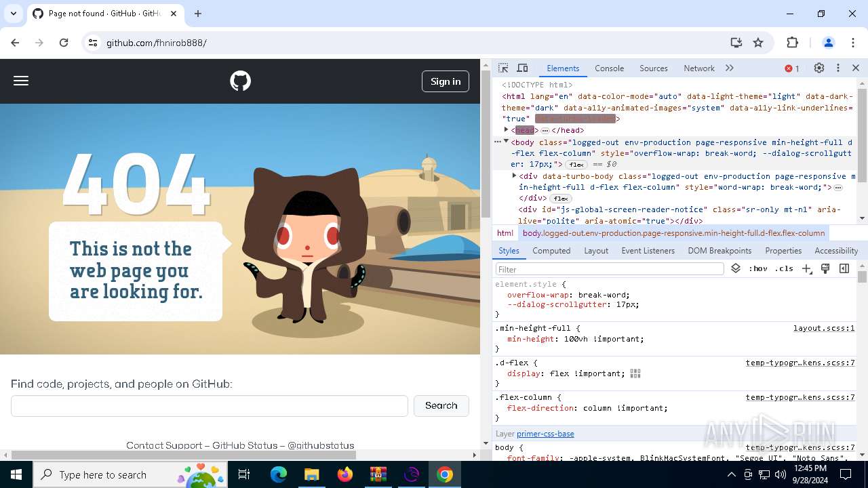Go back to the previous page
This screenshot has width=868, height=488.
tap(15, 43)
